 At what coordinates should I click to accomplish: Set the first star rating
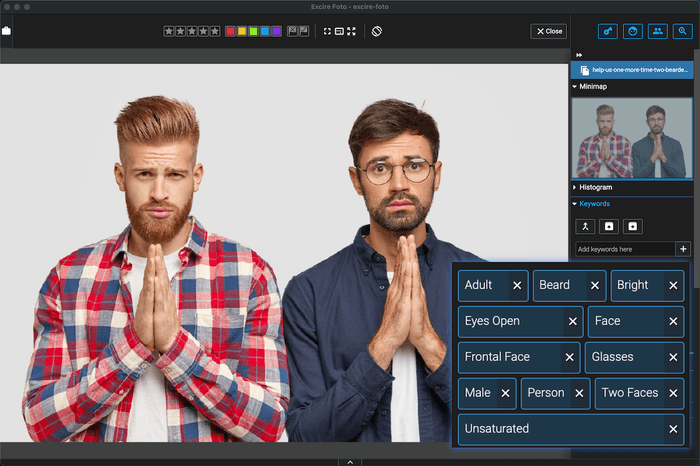pos(170,31)
